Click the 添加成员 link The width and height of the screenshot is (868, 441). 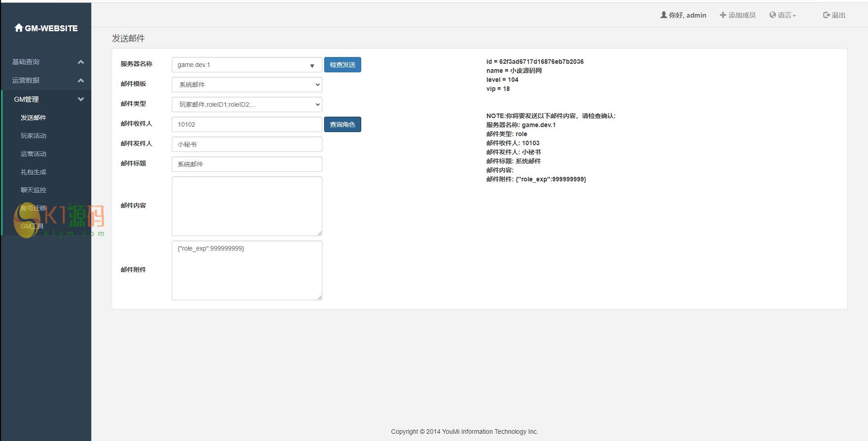click(x=737, y=15)
